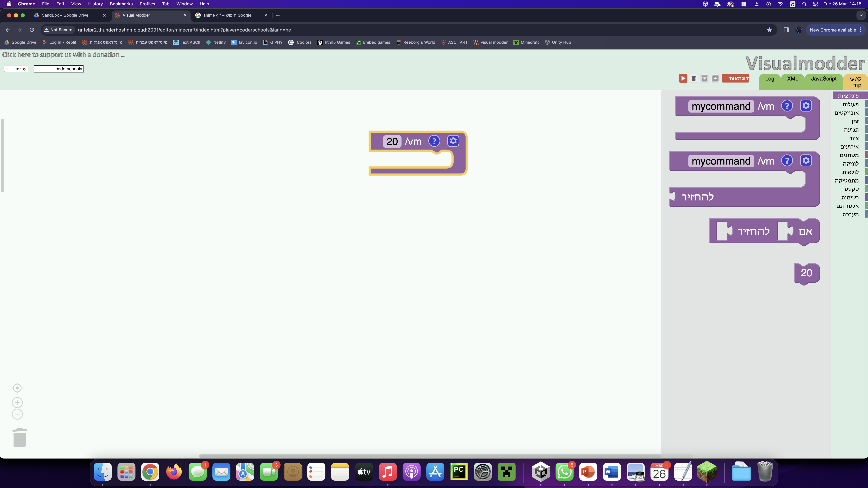Open the עברית language dropdown
868x488 pixels.
pyautogui.click(x=16, y=69)
